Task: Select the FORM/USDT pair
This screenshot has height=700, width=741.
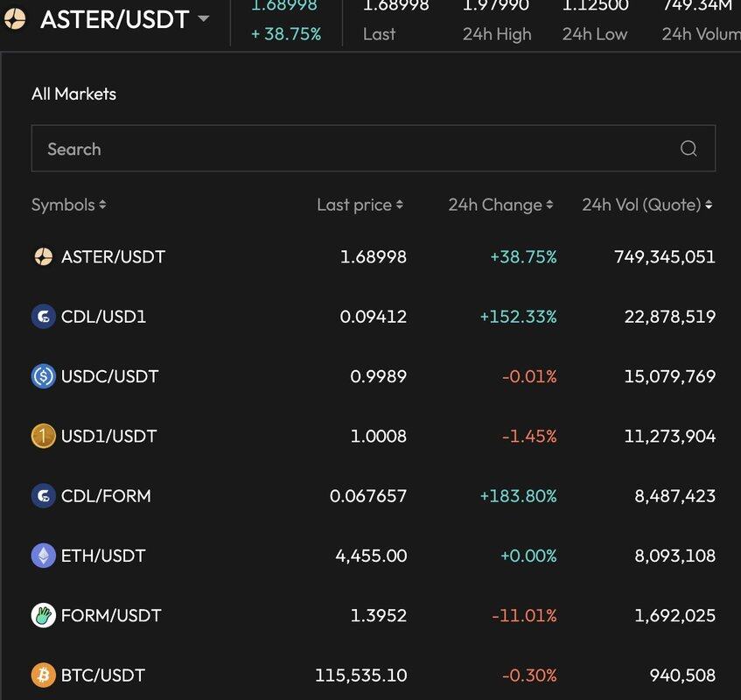Action: (x=374, y=615)
